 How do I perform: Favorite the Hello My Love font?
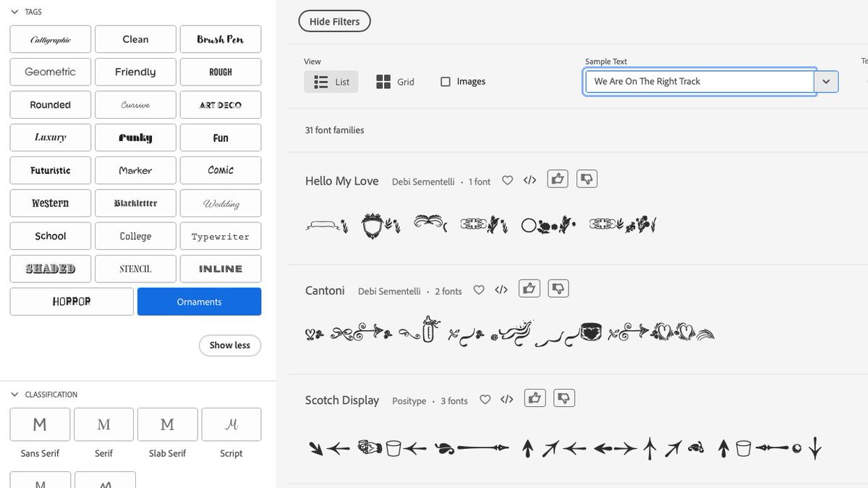tap(507, 180)
